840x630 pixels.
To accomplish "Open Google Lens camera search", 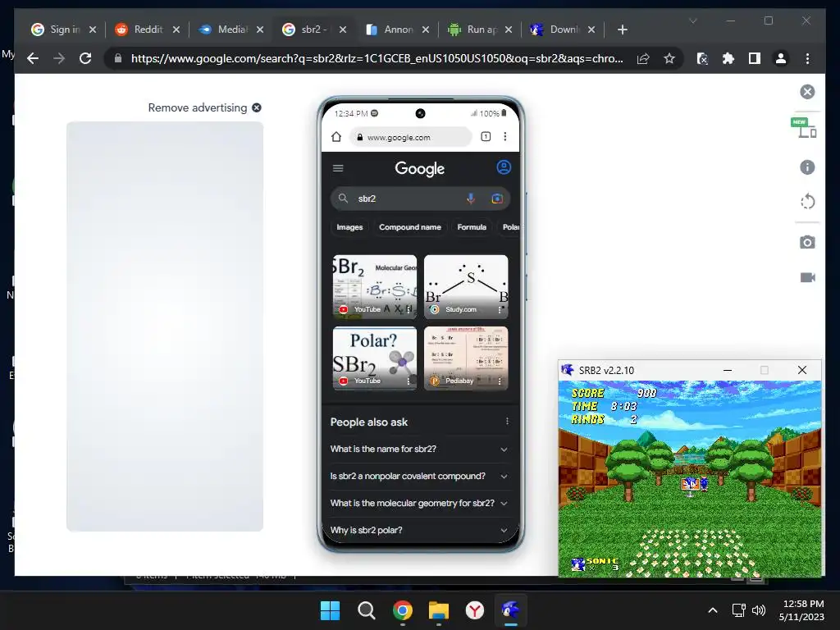I will click(x=497, y=199).
